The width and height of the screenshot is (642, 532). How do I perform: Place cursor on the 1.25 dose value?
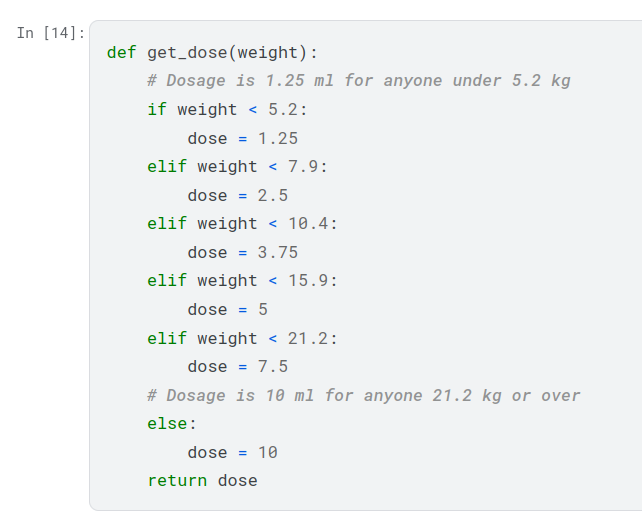pyautogui.click(x=278, y=138)
